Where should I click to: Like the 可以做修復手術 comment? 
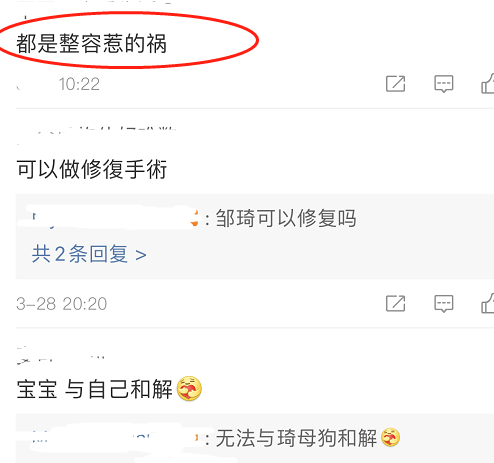487,303
